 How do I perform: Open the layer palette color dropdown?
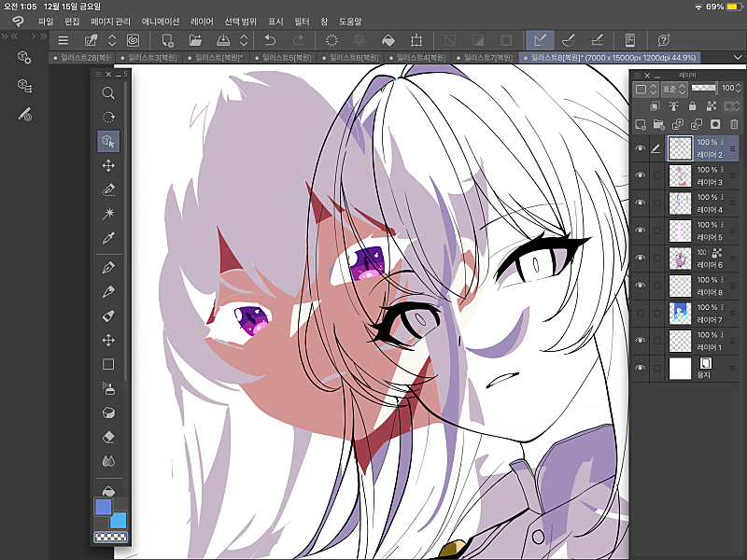click(644, 90)
